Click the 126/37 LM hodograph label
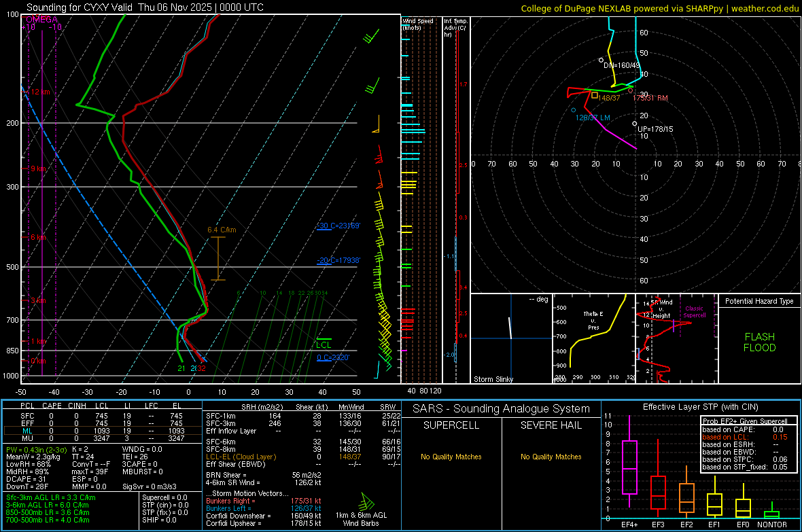Viewport: 802px width, 532px height. point(593,118)
